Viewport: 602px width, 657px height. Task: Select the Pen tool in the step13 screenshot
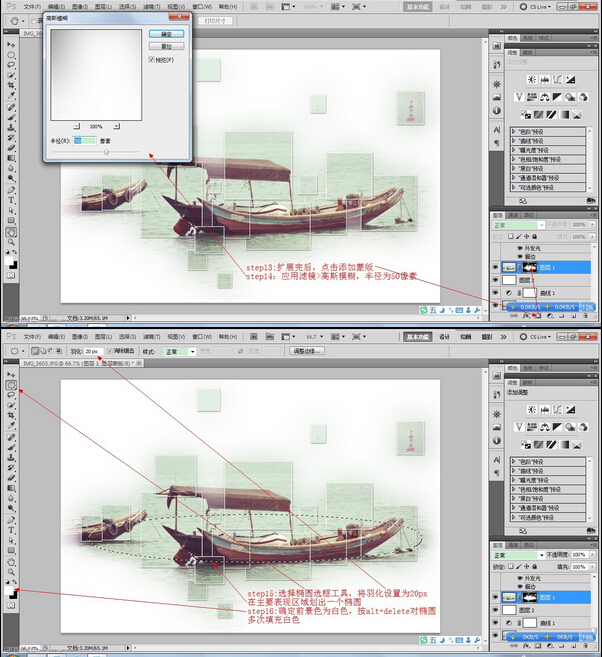tap(11, 190)
